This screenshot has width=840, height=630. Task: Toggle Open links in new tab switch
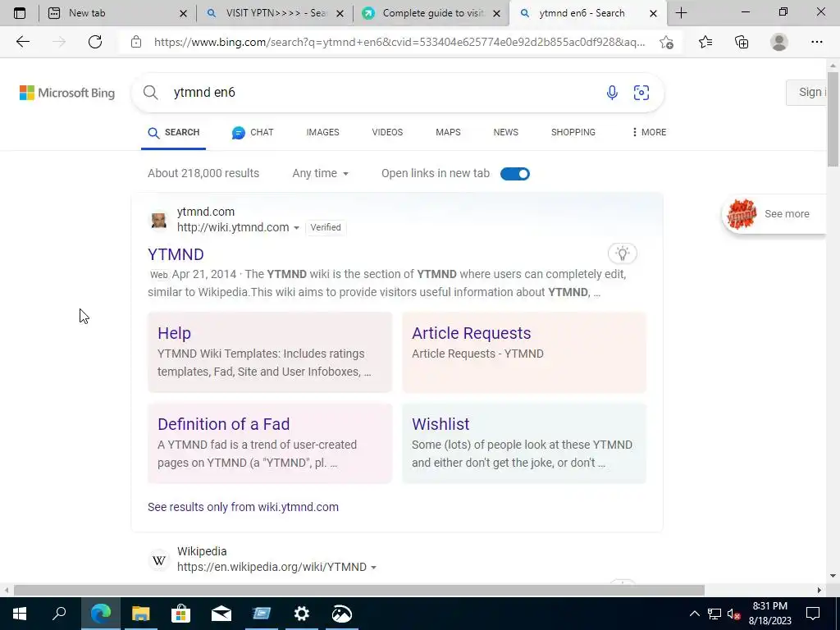[x=515, y=174]
